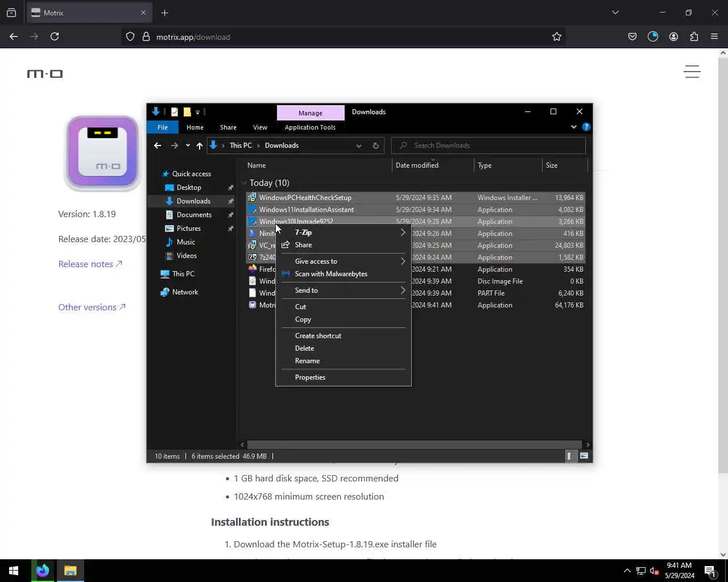This screenshot has width=728, height=582.
Task: Select Create shortcut option
Action: [344, 335]
